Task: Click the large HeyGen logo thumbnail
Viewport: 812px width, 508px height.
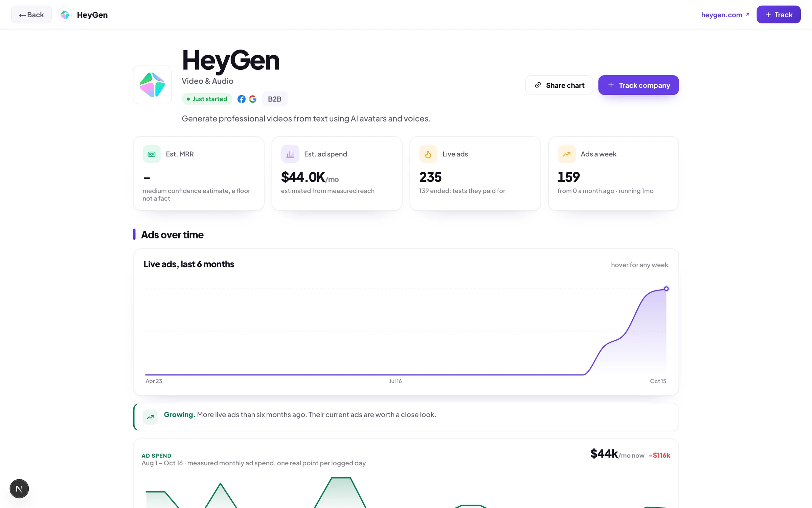Action: point(152,85)
